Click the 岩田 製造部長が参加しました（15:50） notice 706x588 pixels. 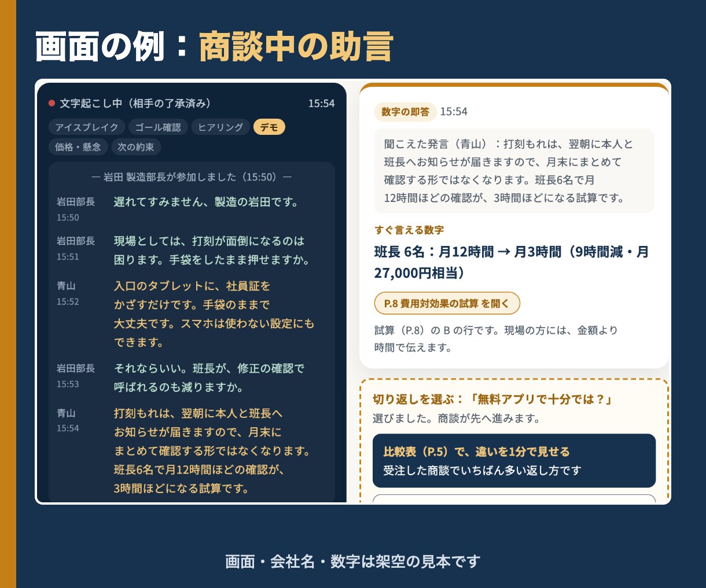192,177
